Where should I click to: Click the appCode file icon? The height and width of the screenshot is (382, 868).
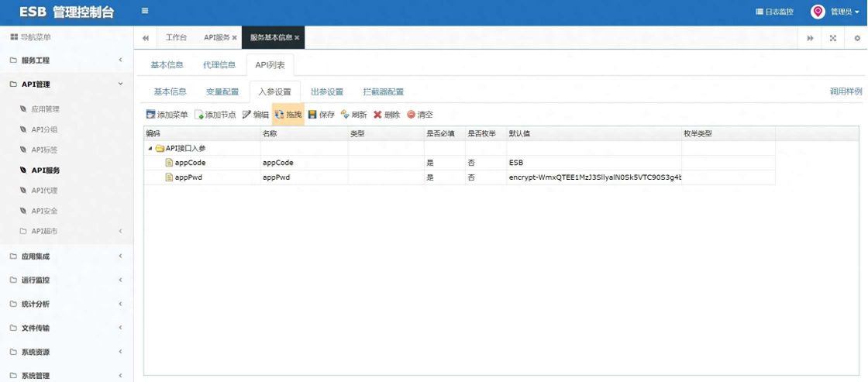pyautogui.click(x=170, y=163)
